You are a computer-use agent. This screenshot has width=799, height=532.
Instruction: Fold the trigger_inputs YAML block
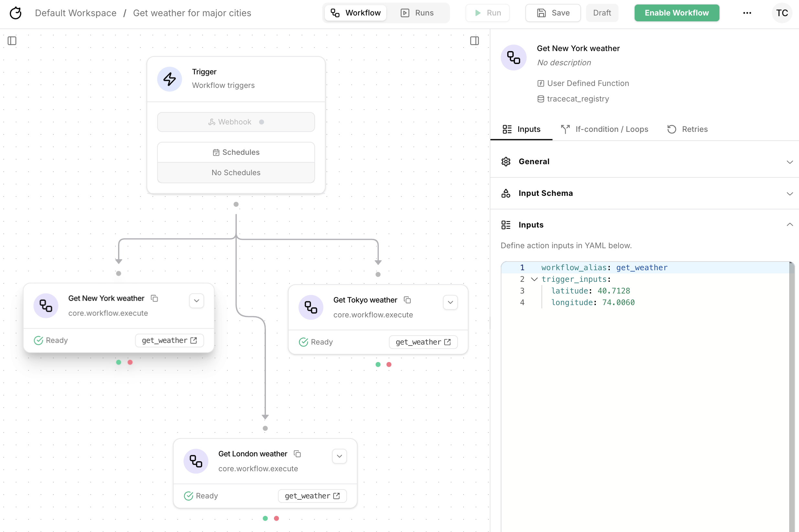pos(534,279)
